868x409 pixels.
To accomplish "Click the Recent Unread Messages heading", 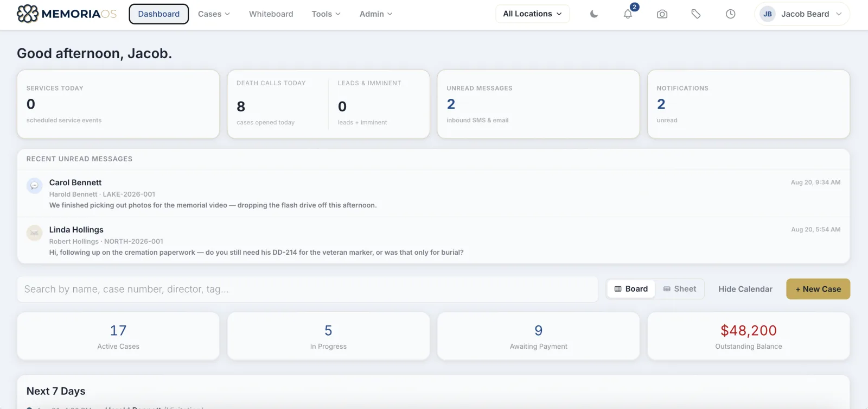I will click(79, 159).
